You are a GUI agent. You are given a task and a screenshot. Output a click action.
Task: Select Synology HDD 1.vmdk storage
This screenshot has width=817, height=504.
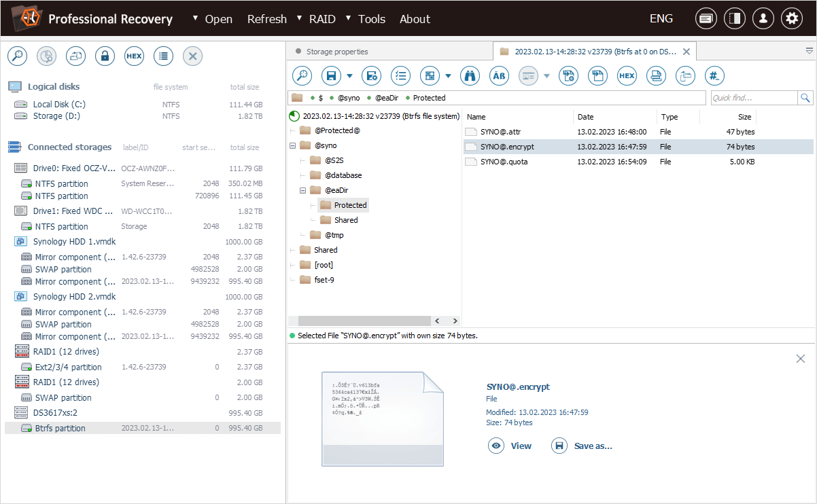142,242
